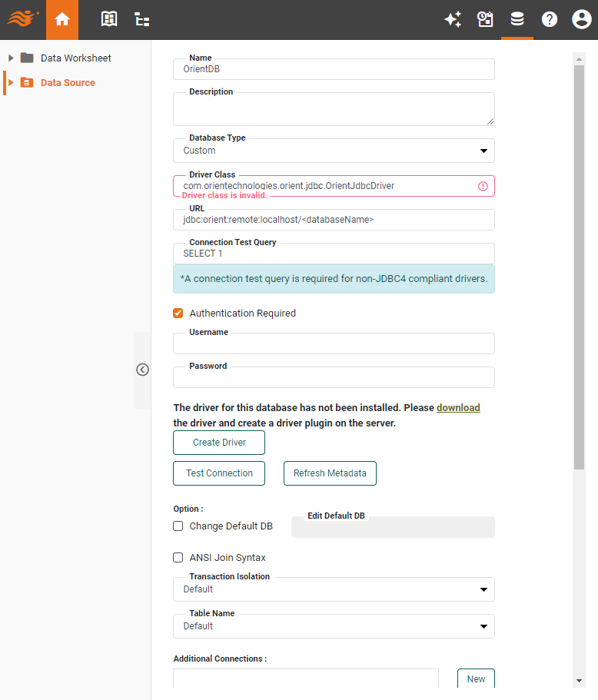
Task: Enable the Change Default DB option
Action: click(178, 526)
